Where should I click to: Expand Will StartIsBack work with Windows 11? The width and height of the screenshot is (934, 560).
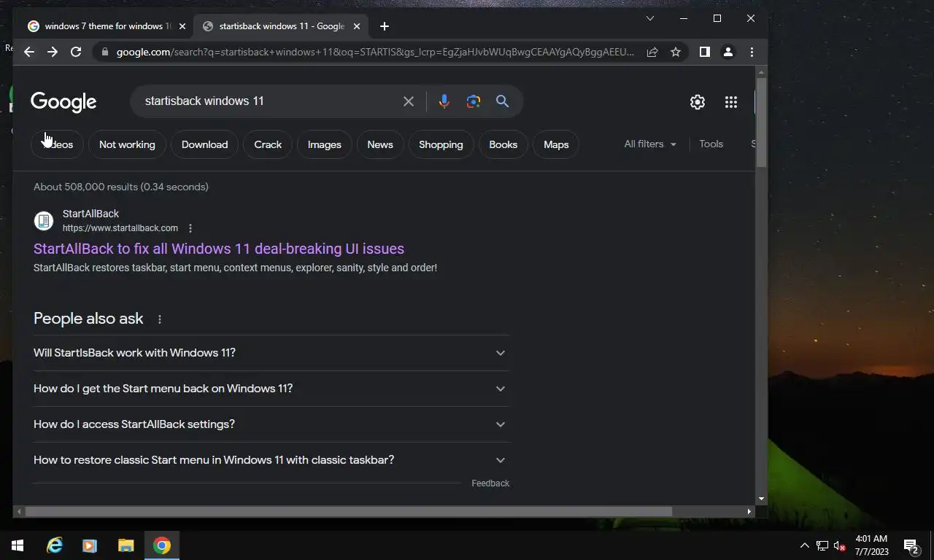pos(271,353)
